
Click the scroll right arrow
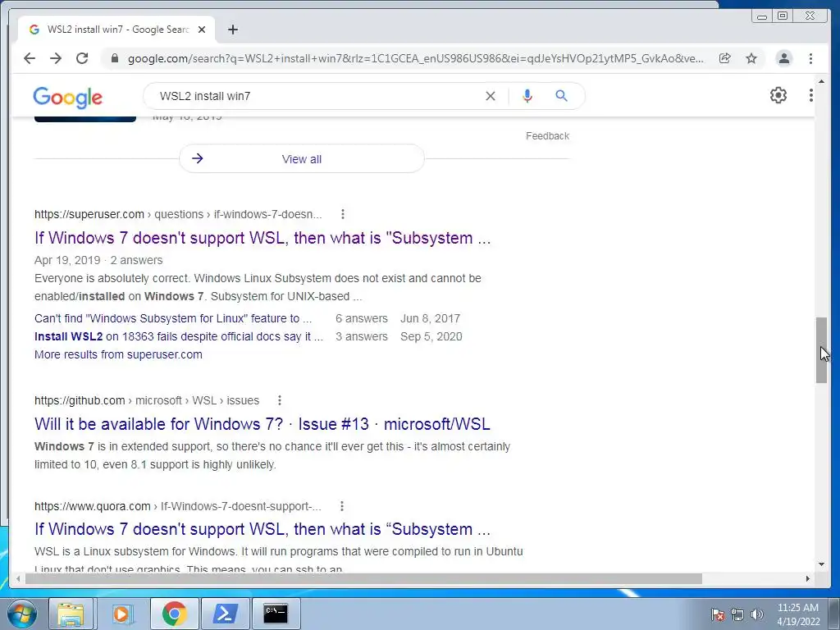[808, 578]
